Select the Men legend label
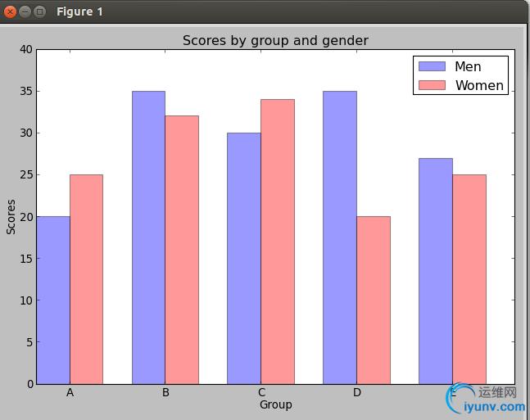This screenshot has height=420, width=530. pos(468,66)
